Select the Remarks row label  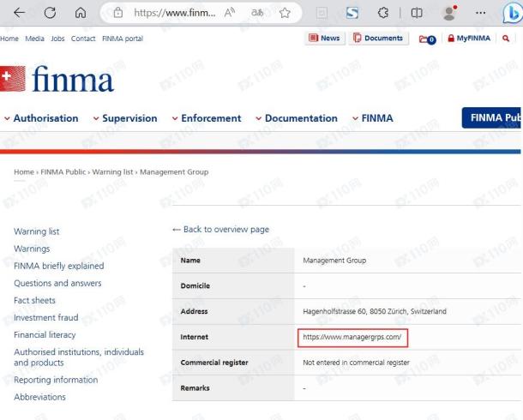(195, 388)
